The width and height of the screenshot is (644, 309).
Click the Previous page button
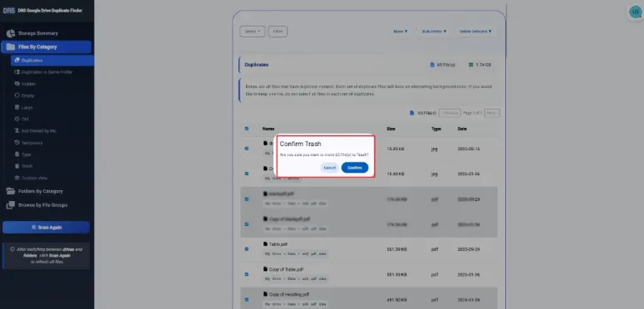click(x=450, y=113)
